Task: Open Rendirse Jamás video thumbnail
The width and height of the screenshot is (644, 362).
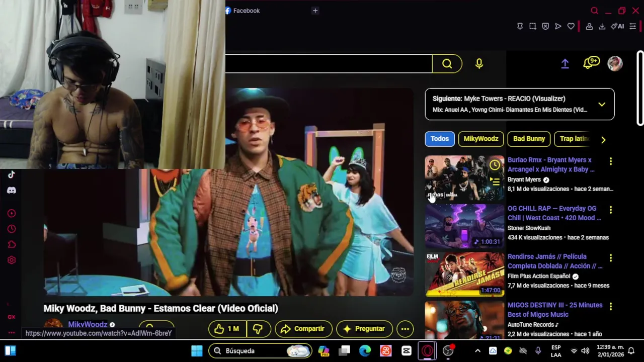Action: click(x=464, y=275)
